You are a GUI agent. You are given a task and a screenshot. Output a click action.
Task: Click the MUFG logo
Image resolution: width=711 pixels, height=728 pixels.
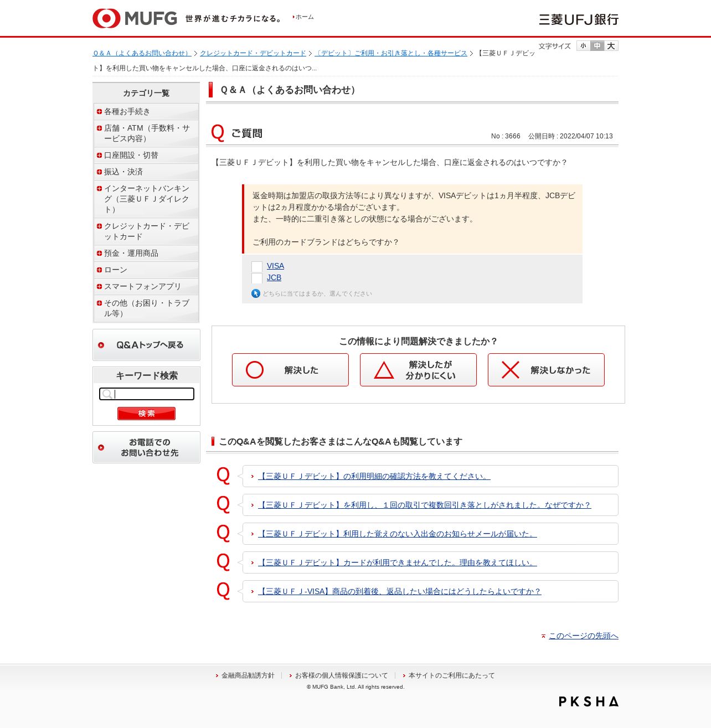click(x=135, y=18)
